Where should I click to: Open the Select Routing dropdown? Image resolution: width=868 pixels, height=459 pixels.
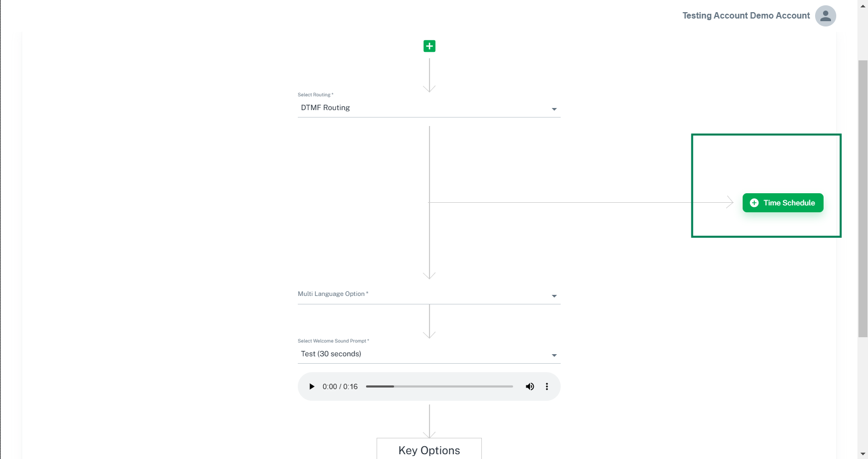(429, 108)
